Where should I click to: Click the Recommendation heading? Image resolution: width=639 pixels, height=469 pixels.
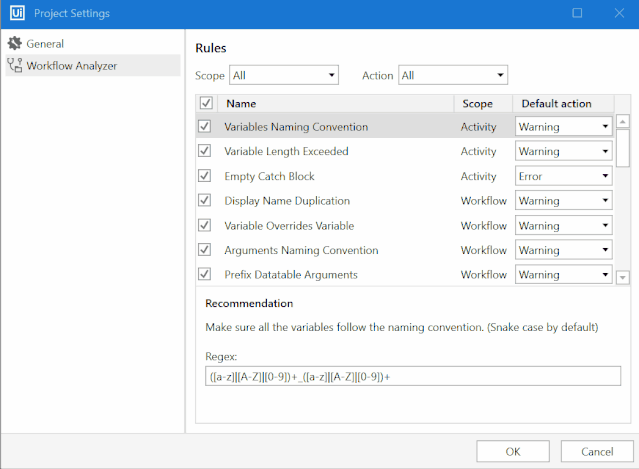249,303
